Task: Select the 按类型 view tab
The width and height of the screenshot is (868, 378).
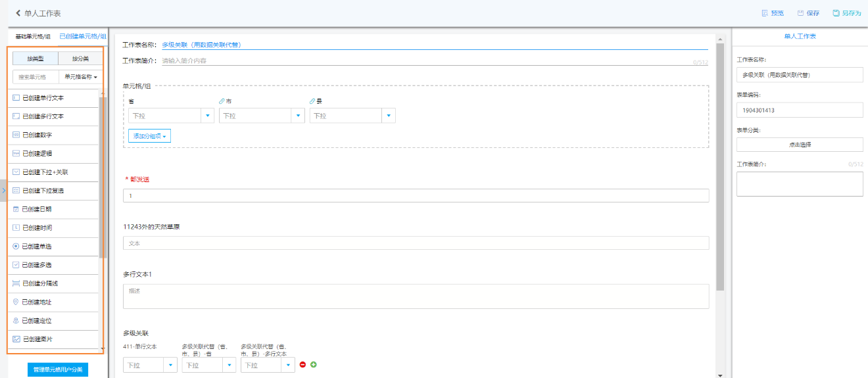Action: [x=36, y=59]
